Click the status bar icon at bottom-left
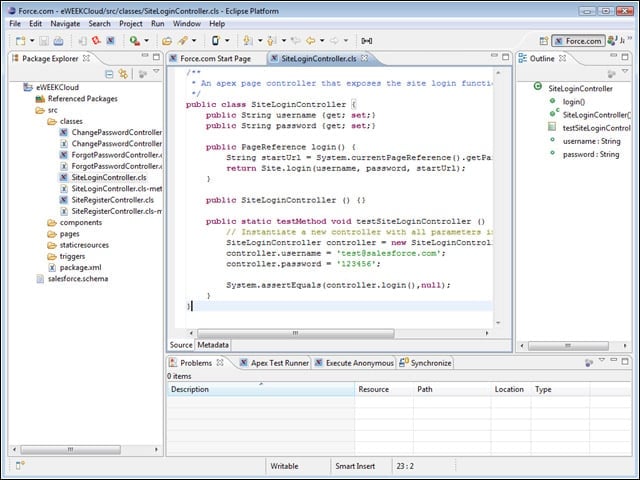The image size is (640, 480). (20, 465)
